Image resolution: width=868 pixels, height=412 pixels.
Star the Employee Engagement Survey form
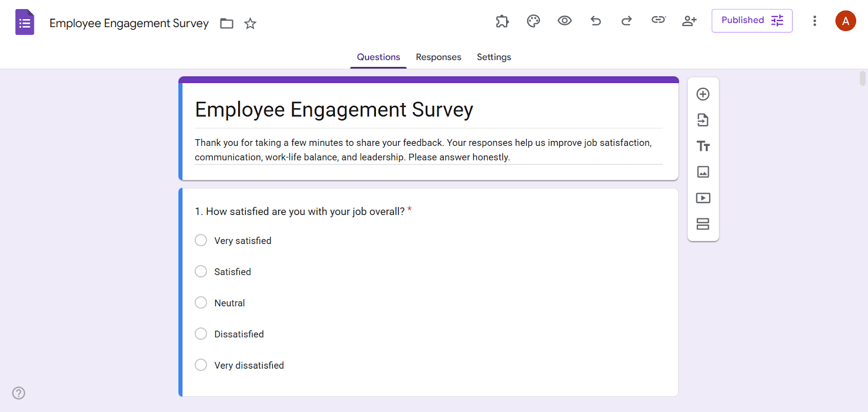tap(250, 23)
